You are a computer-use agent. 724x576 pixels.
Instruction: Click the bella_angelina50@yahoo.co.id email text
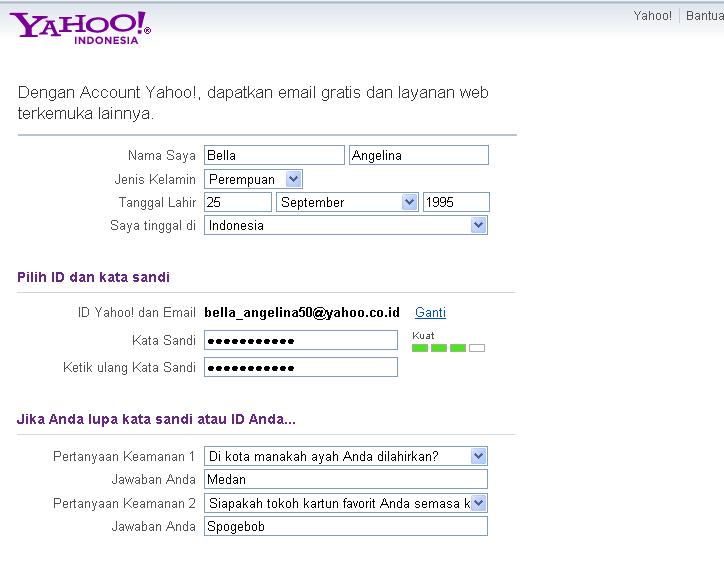pyautogui.click(x=302, y=313)
